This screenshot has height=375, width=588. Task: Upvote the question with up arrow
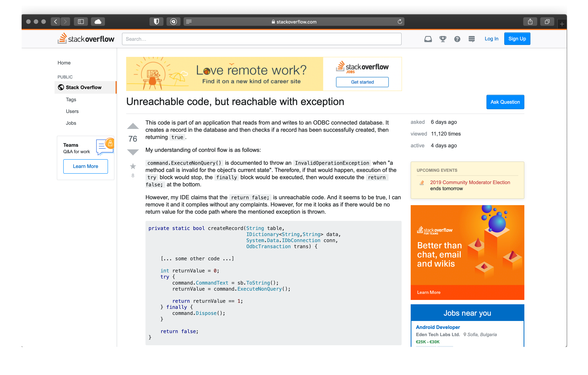click(x=133, y=126)
